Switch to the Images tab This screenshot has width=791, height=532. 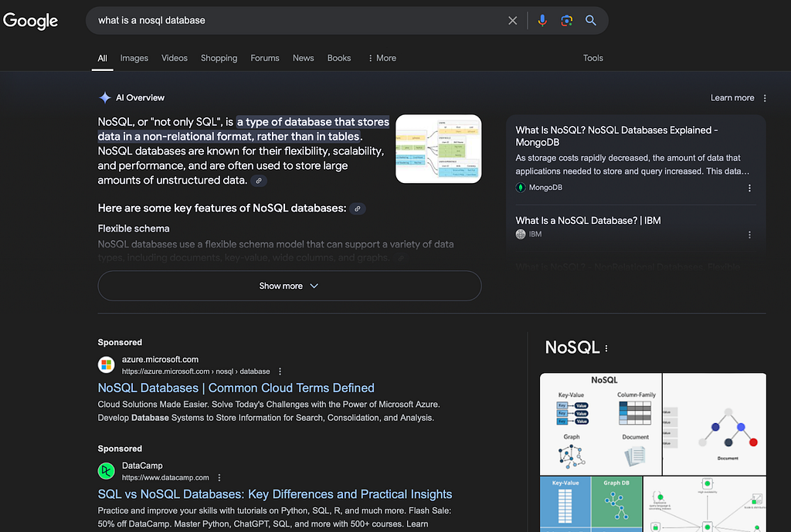point(134,59)
